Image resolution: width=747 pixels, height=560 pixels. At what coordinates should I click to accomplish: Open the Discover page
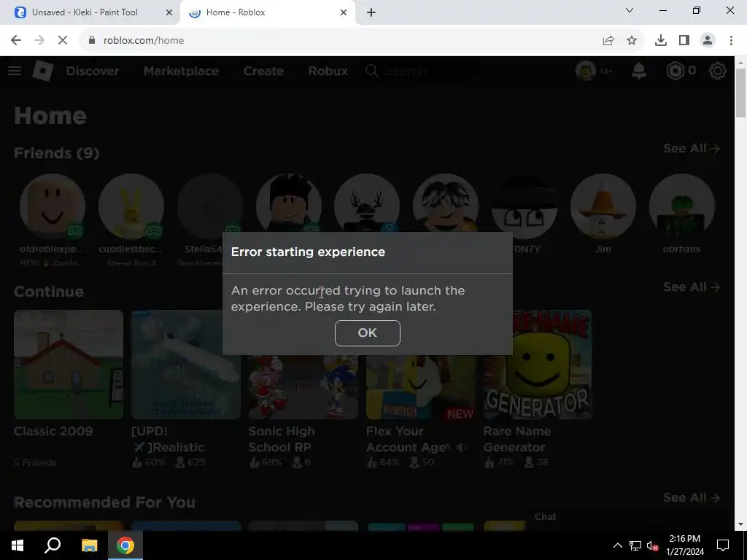coord(93,71)
